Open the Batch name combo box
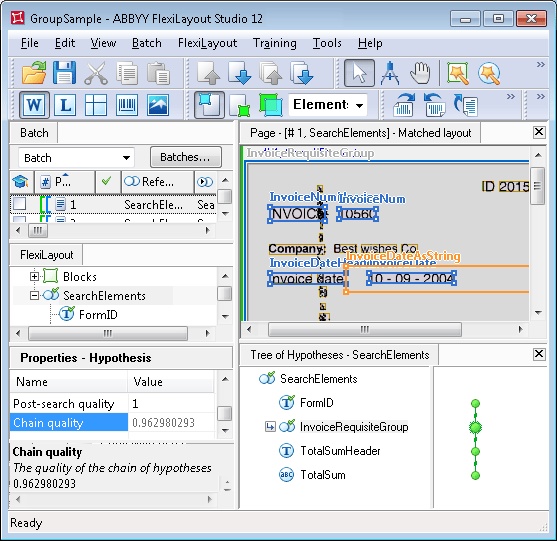 point(76,158)
